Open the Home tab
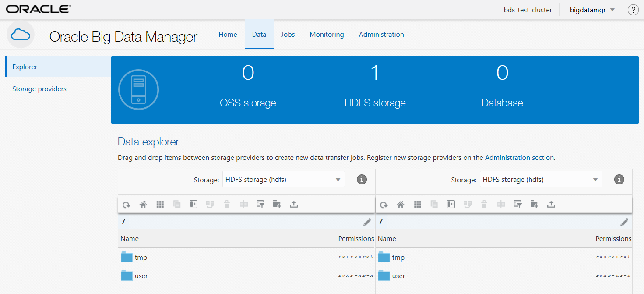This screenshot has height=294, width=644. click(228, 34)
